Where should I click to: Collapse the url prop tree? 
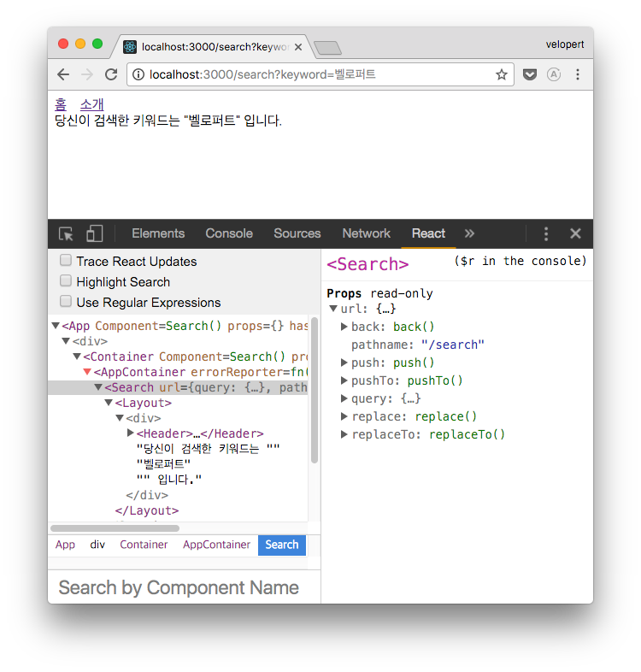point(333,309)
